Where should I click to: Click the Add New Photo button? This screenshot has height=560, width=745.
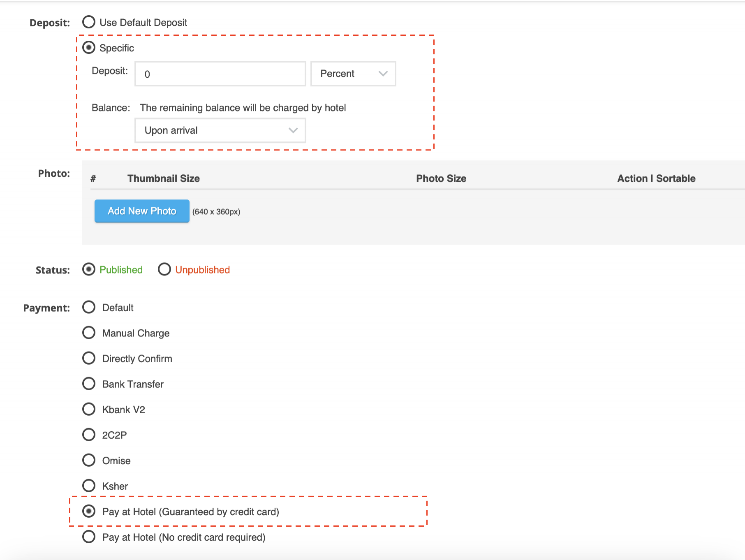[x=142, y=211]
